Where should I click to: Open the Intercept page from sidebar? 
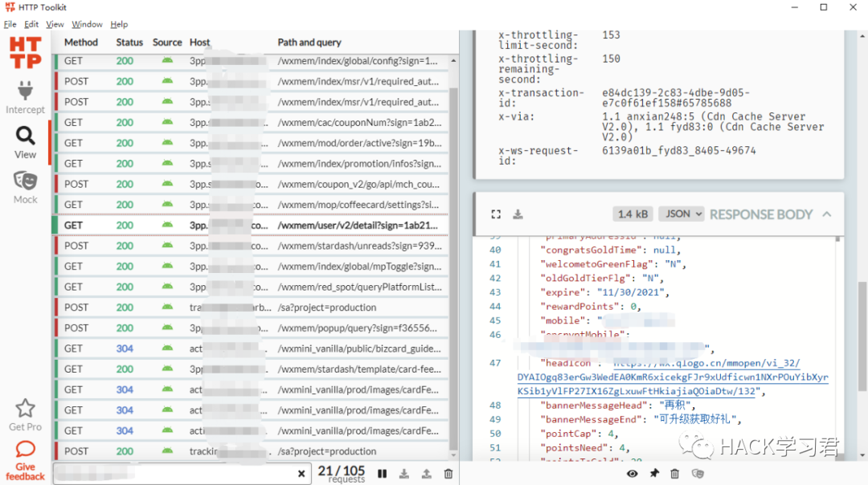click(x=25, y=96)
